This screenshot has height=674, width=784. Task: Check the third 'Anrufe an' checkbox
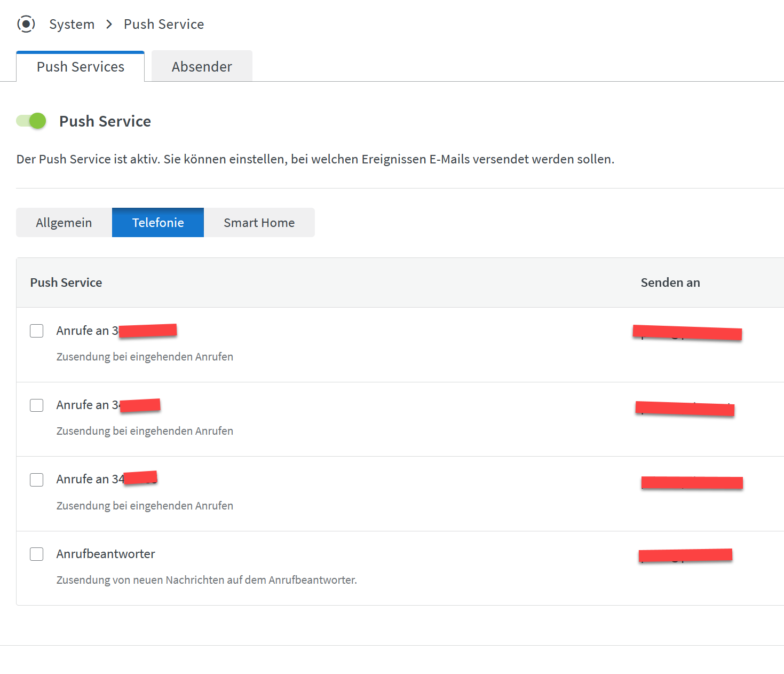(x=37, y=480)
